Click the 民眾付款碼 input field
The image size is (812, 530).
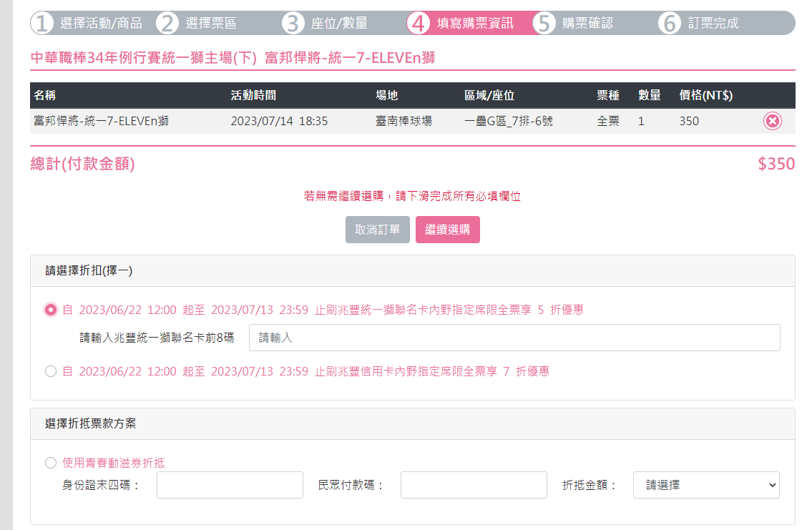click(x=474, y=485)
